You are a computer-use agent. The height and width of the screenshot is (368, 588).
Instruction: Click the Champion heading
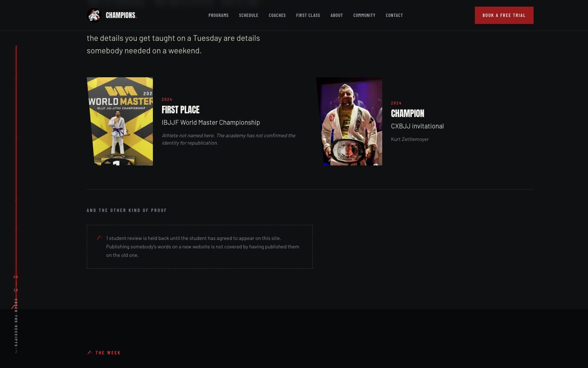tap(407, 113)
